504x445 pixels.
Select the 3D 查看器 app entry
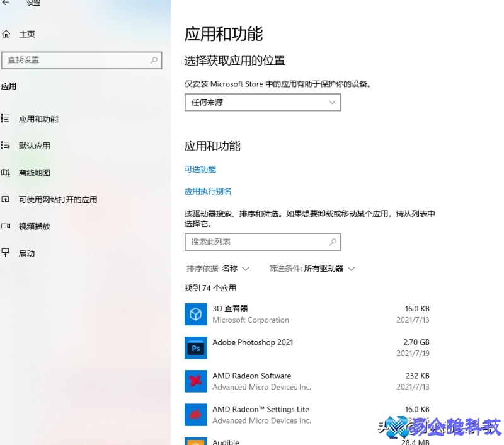click(x=307, y=314)
